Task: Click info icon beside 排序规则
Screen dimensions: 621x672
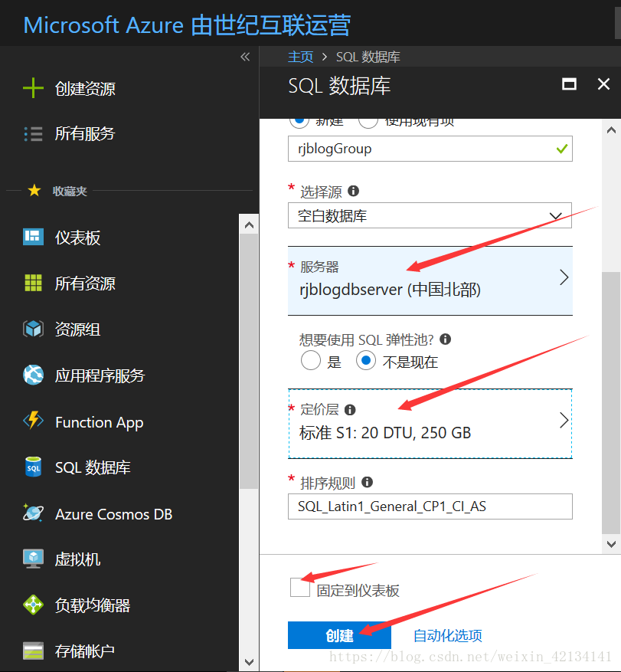Action: coord(367,482)
